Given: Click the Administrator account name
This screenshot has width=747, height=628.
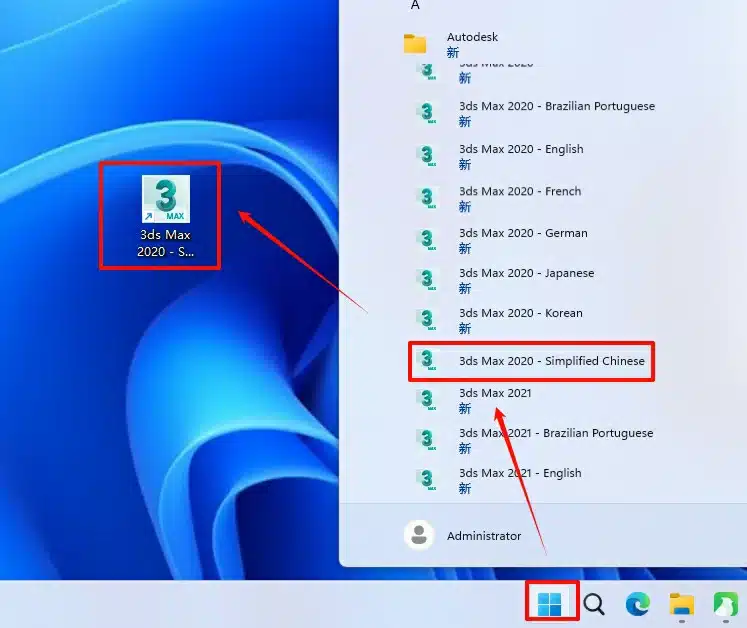Looking at the screenshot, I should click(x=484, y=536).
